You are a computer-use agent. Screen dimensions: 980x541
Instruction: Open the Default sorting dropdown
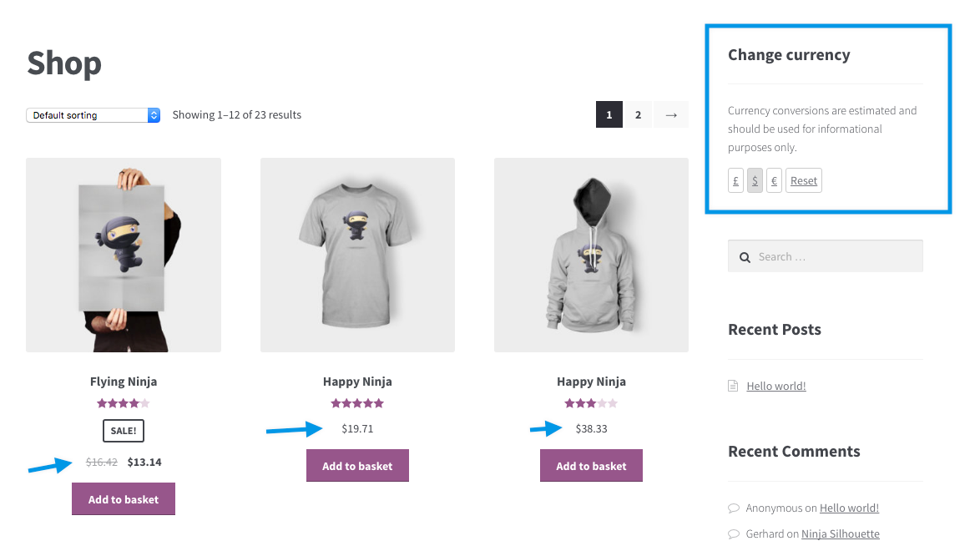(93, 115)
